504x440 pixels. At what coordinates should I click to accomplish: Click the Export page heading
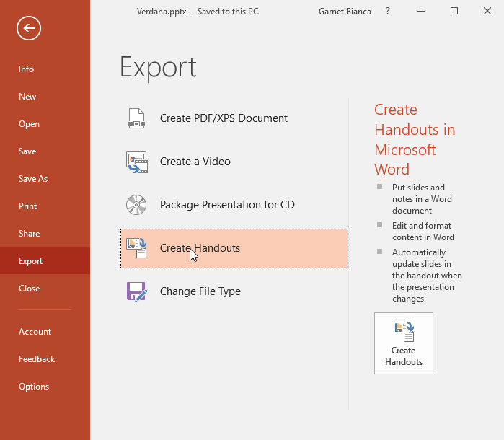point(158,68)
